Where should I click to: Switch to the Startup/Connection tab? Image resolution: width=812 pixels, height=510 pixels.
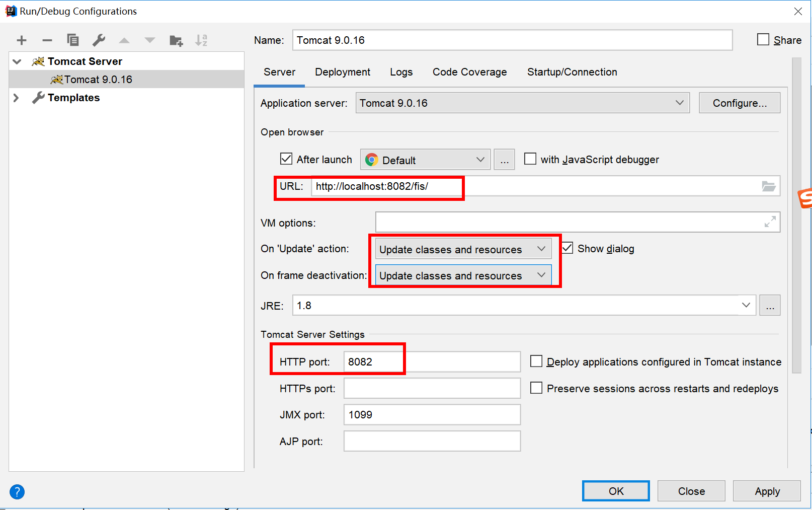pos(572,72)
